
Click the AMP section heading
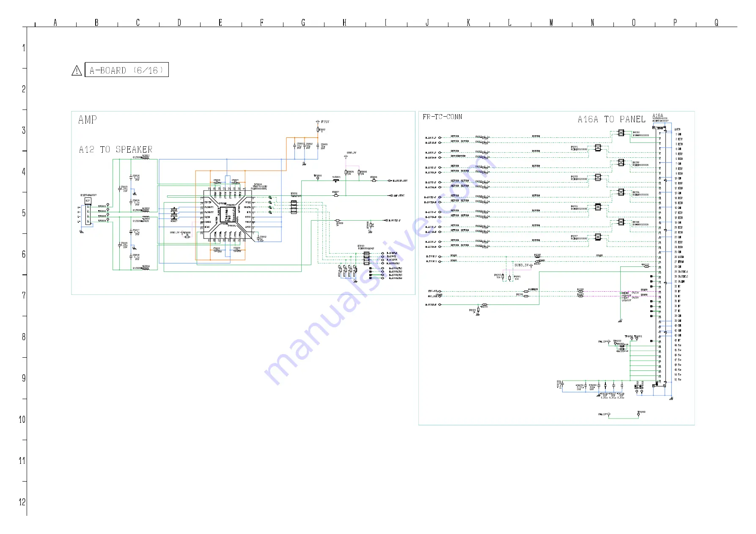[x=88, y=120]
